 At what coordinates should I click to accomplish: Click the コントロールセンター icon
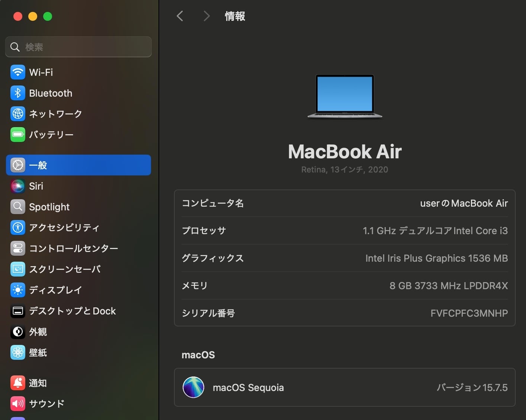[18, 248]
